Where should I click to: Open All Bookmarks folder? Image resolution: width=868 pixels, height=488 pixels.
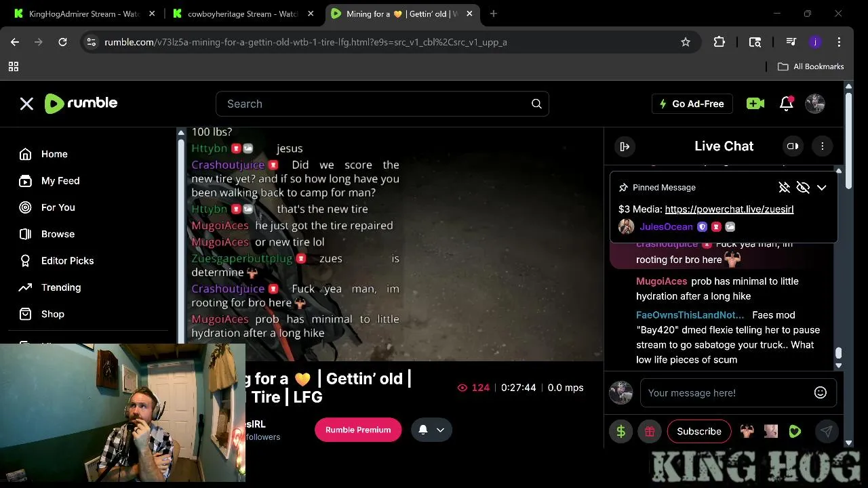810,66
